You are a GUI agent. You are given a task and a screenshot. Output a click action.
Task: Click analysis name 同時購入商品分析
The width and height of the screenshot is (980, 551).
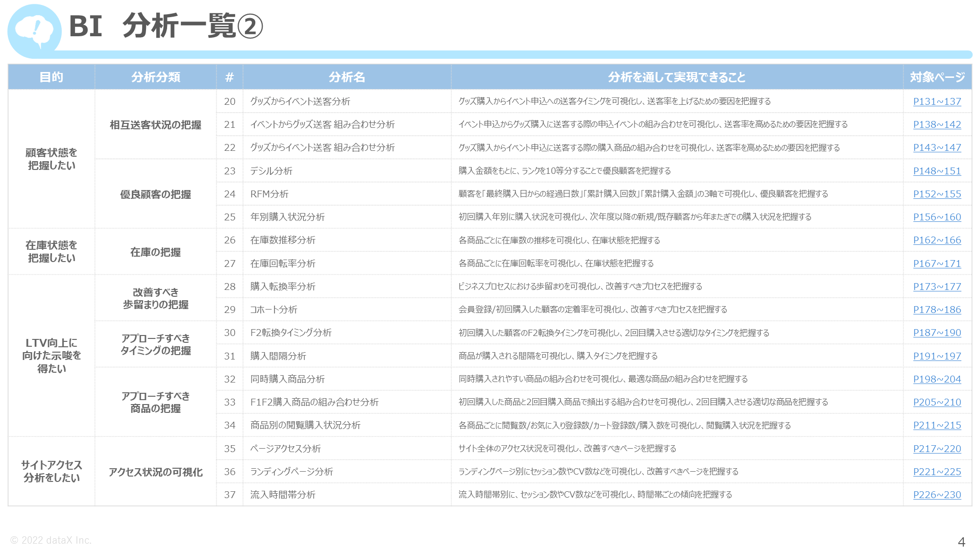click(288, 379)
